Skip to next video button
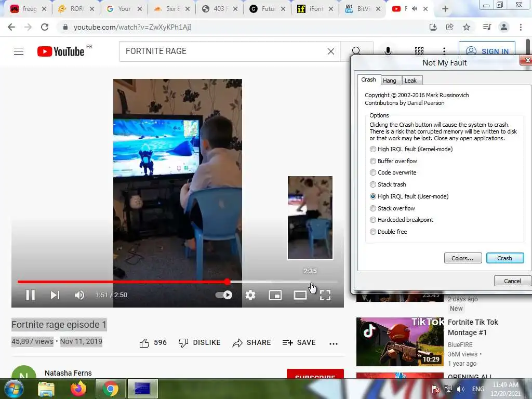 click(x=55, y=295)
